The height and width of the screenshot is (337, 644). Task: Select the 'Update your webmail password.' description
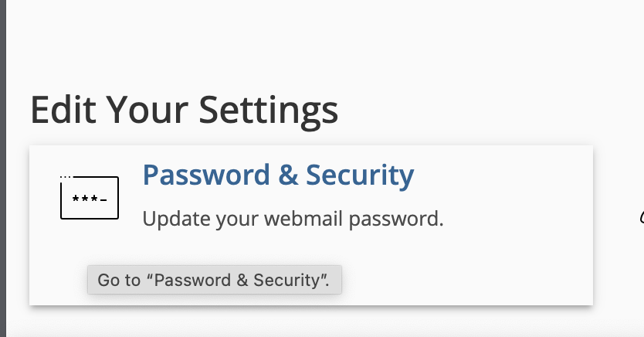point(293,219)
